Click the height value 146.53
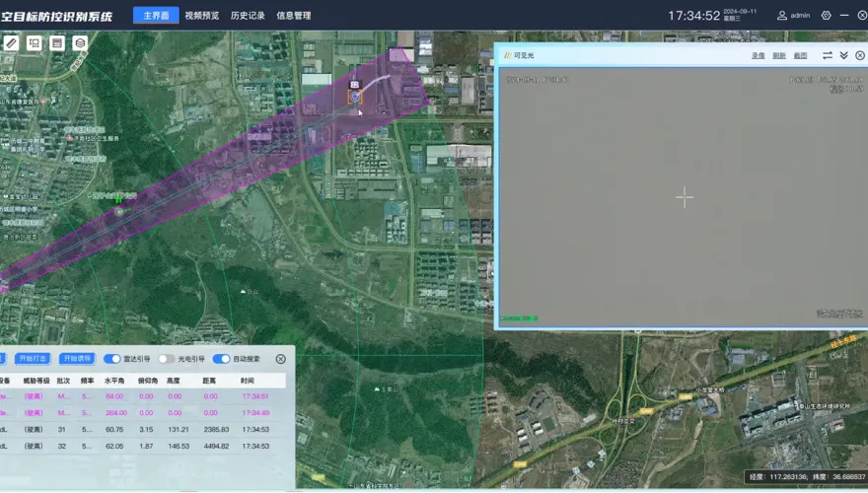 tap(179, 446)
